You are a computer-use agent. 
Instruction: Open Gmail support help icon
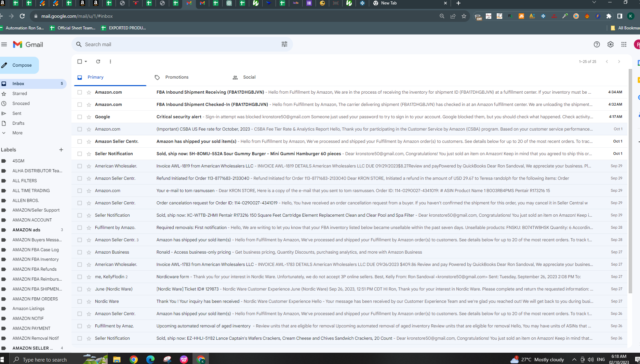[597, 44]
